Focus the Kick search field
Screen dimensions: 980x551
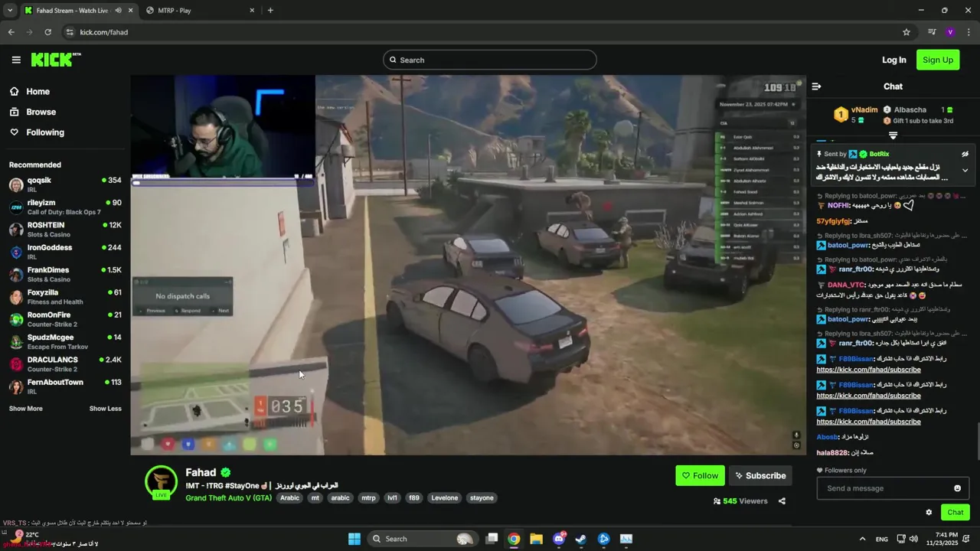[490, 60]
